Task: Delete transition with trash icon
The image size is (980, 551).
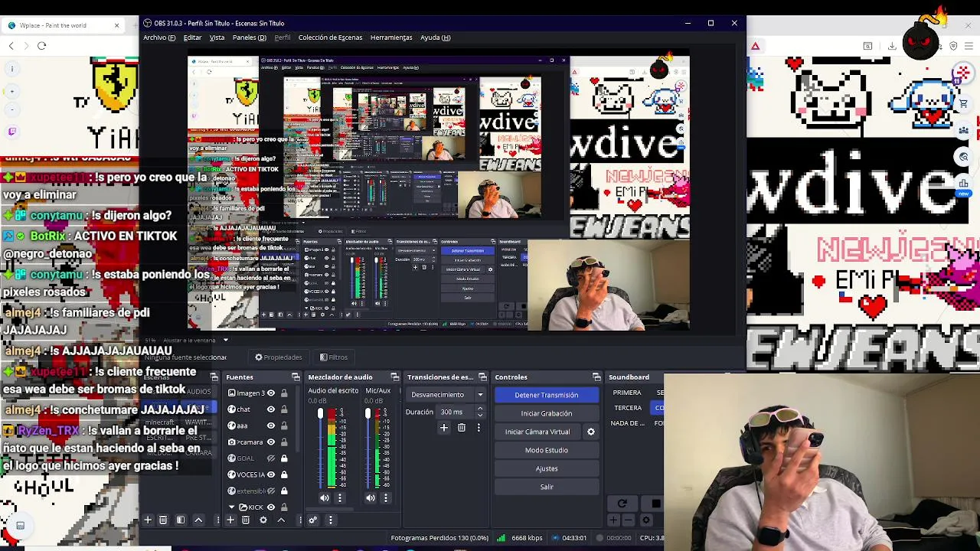Action: click(x=462, y=428)
